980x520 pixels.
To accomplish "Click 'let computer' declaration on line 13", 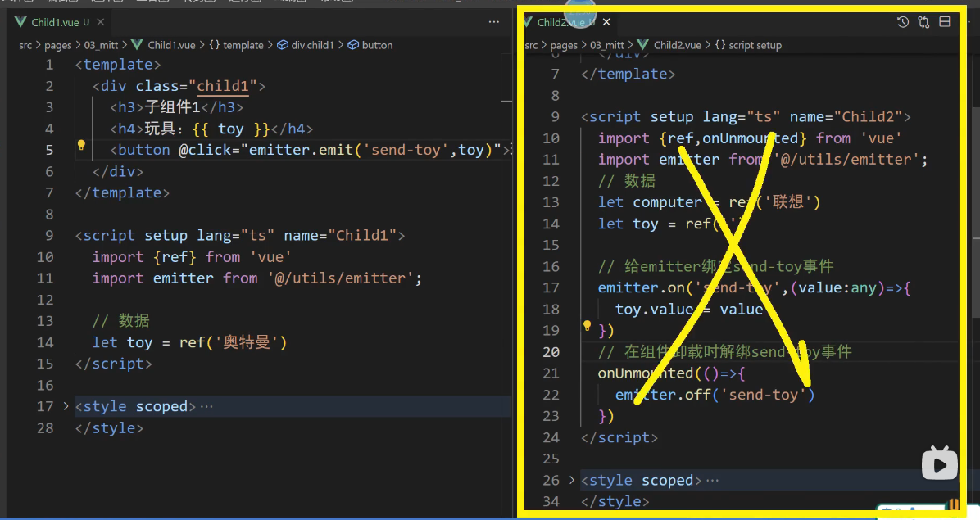I will click(650, 202).
